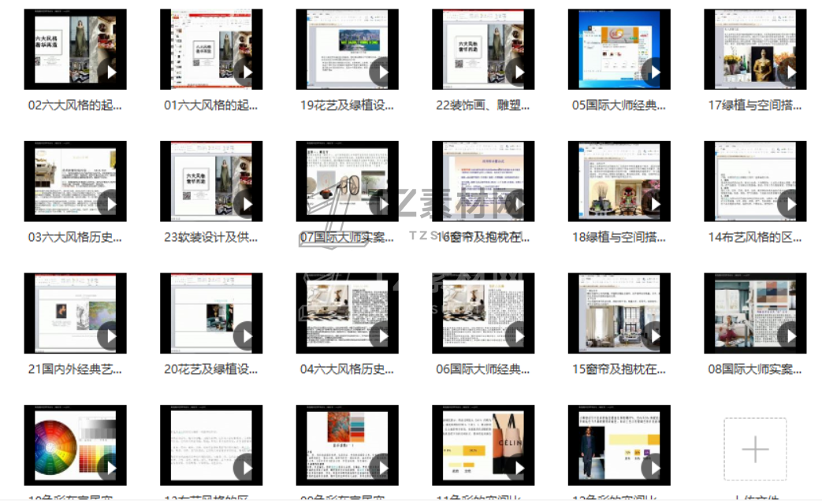Image resolution: width=822 pixels, height=504 pixels.
Task: Open the orange-teal palette video thumbnail
Action: click(347, 445)
